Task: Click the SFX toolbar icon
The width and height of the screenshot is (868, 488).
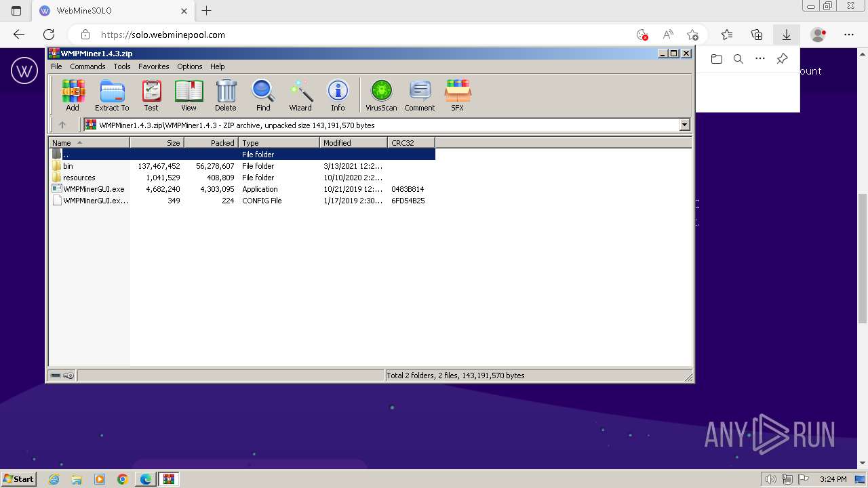Action: point(458,95)
